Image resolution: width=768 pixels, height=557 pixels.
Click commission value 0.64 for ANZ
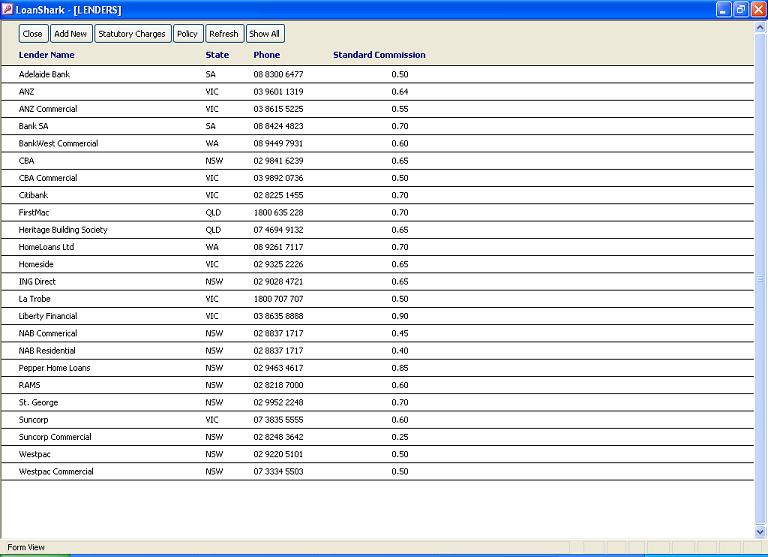[400, 92]
